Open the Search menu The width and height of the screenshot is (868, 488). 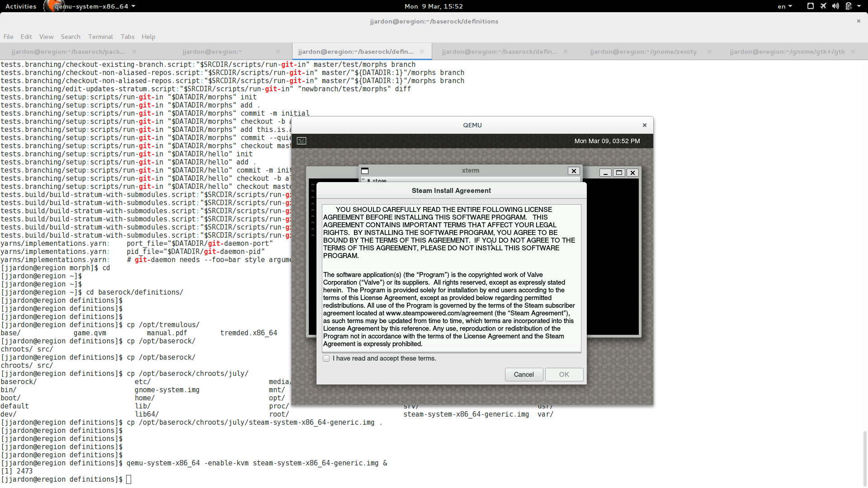(71, 37)
